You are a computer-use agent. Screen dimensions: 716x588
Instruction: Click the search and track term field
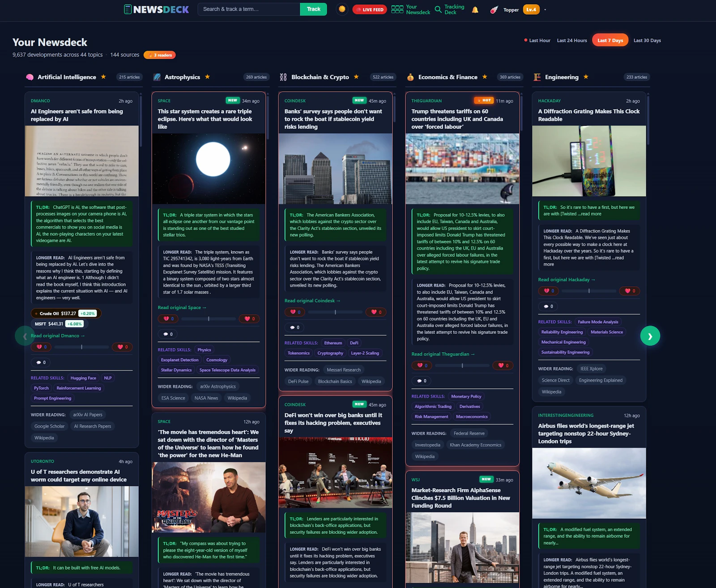[x=249, y=9]
